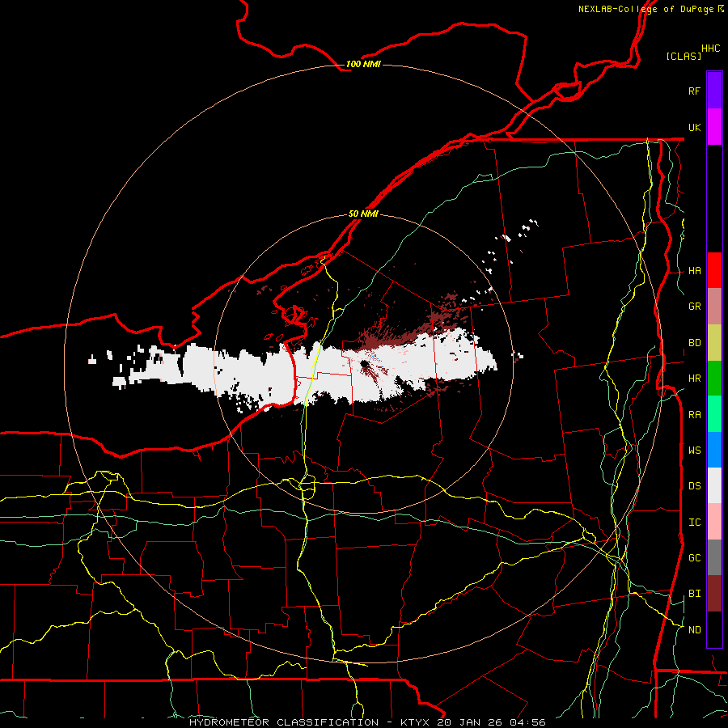Viewport: 728px width, 728px height.
Task: Click the RA legend label
Action: (x=694, y=415)
